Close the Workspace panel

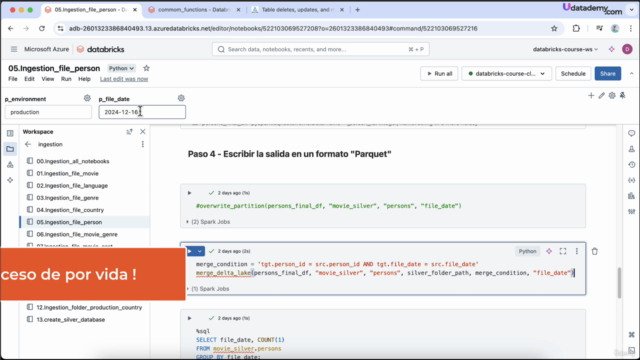tap(142, 131)
